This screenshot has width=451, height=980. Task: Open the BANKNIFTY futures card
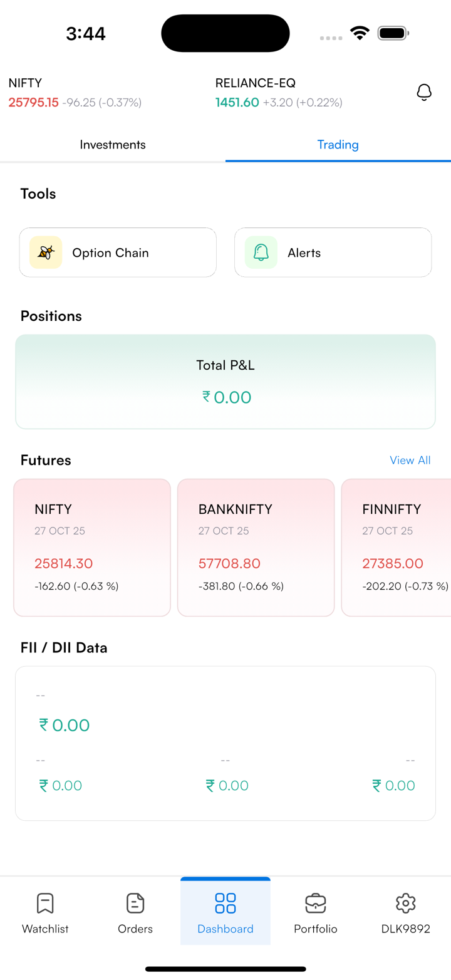tap(256, 548)
